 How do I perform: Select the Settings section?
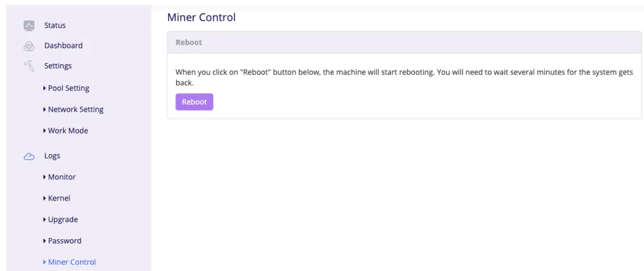coord(58,66)
